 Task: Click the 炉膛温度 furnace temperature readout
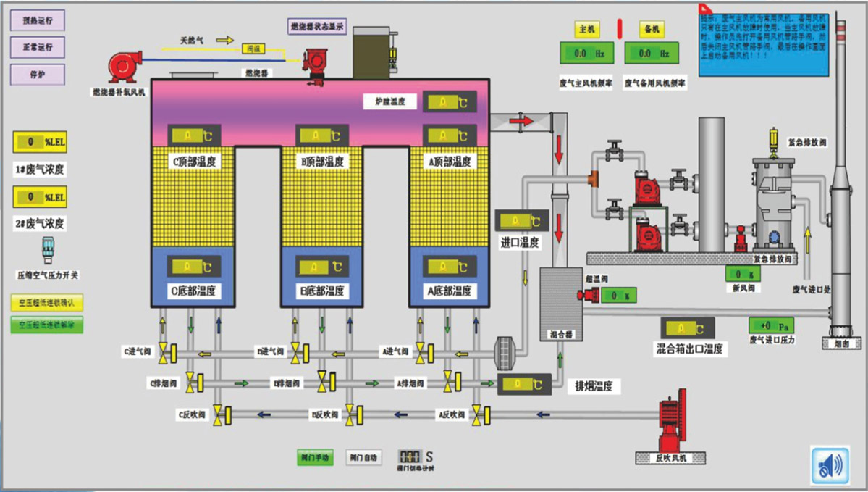450,102
